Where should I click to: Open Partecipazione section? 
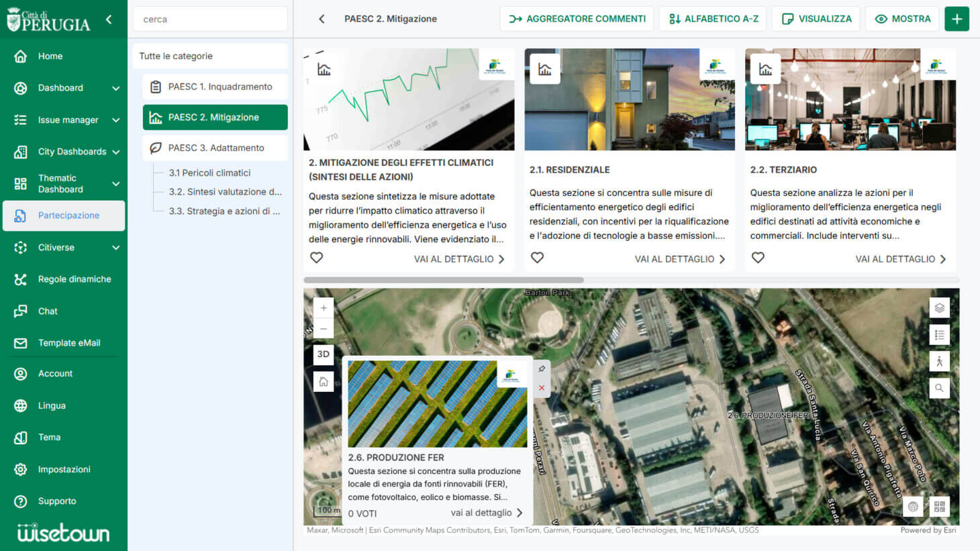[x=64, y=215]
